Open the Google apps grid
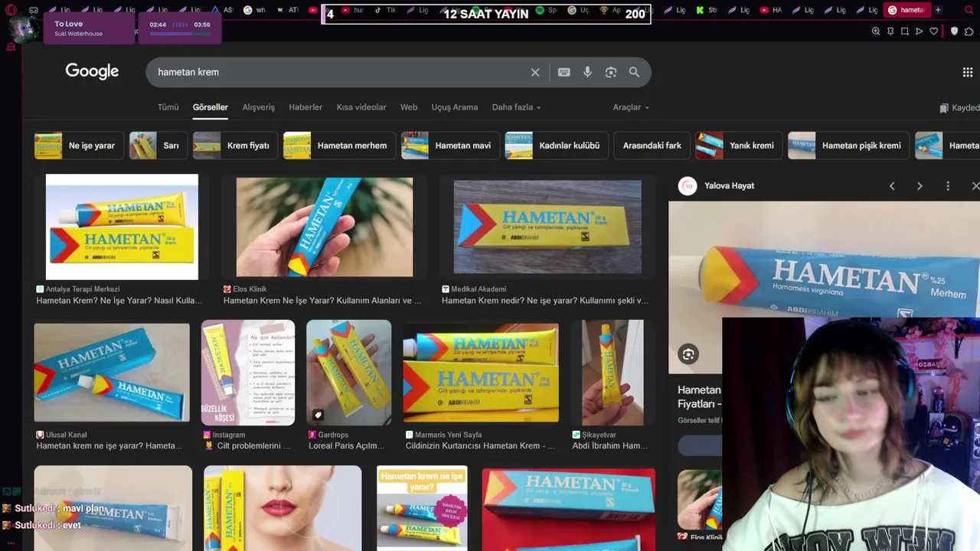Image resolution: width=980 pixels, height=551 pixels. pos(968,72)
